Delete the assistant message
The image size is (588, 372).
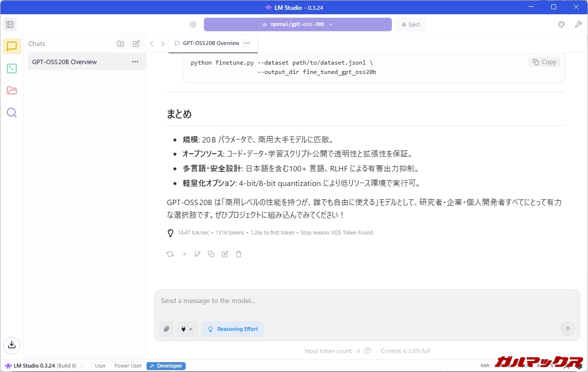click(239, 254)
